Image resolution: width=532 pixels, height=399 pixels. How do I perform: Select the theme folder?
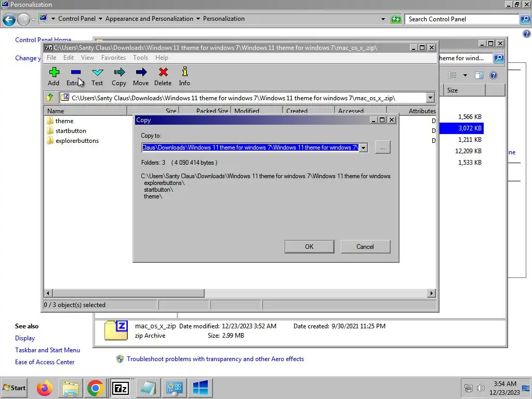pyautogui.click(x=64, y=121)
